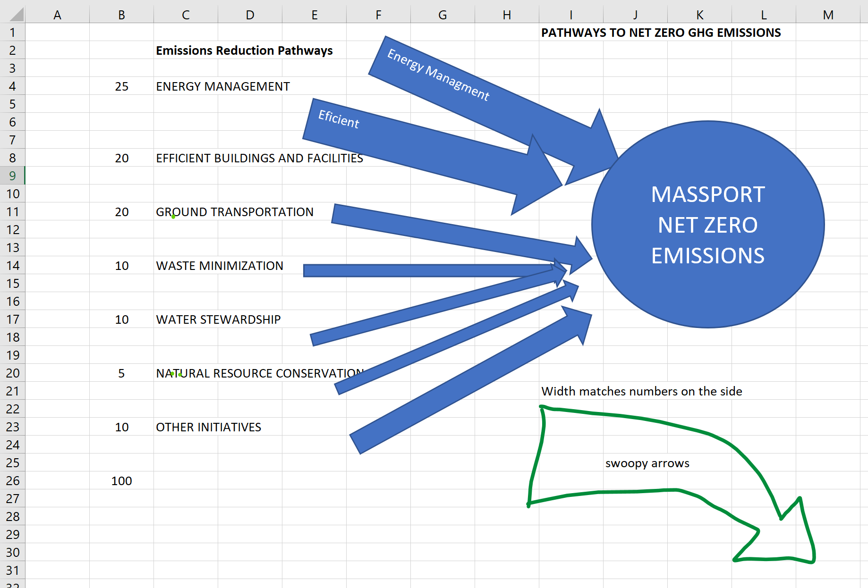Click the 'Emissions Reduction Pathways' heading cell
Viewport: 868px width, 588px height.
(244, 50)
